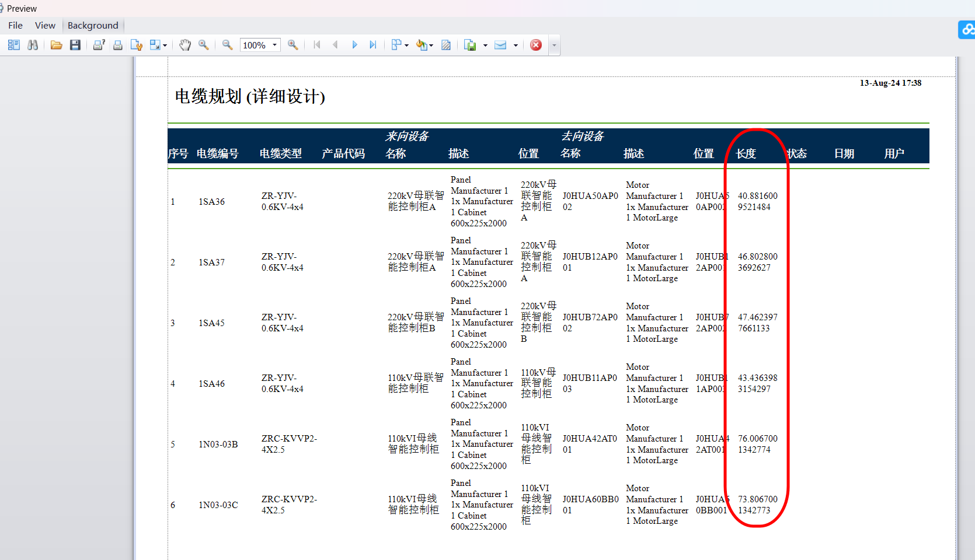Open the zoom percentage dropdown
This screenshot has height=560, width=975.
(274, 45)
